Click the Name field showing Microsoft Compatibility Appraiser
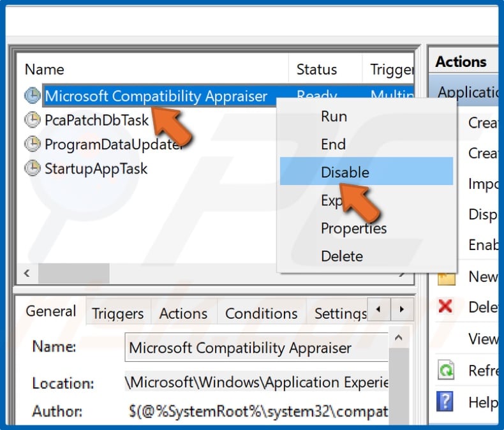Screen dimensions: 504x430 click(x=256, y=348)
